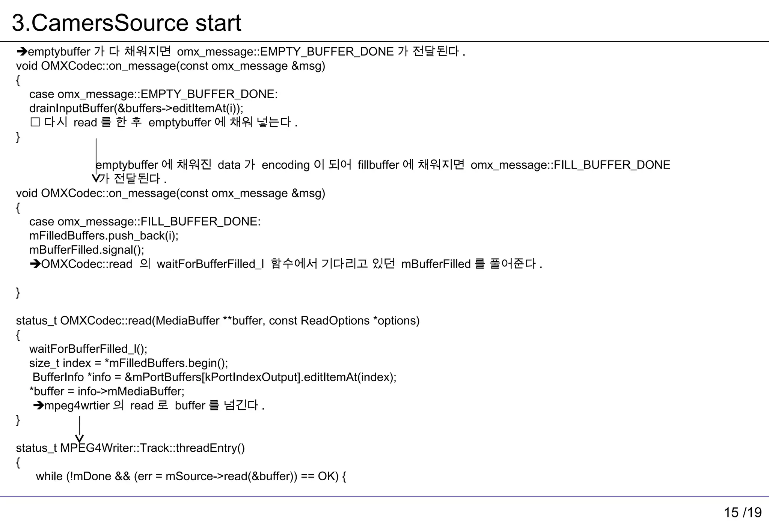Click the first "void OMXCodec::on_message(const omx_message &msg)" line
The width and height of the screenshot is (769, 532).
170,66
